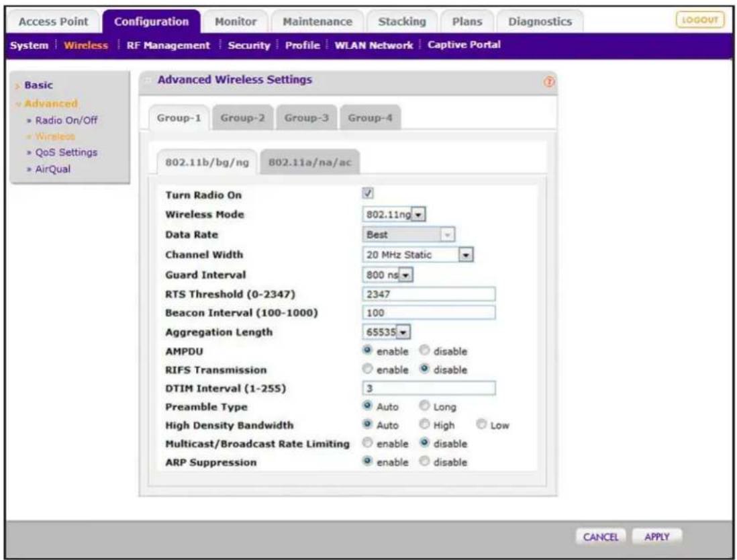Switch to the Group-1 tab

179,118
